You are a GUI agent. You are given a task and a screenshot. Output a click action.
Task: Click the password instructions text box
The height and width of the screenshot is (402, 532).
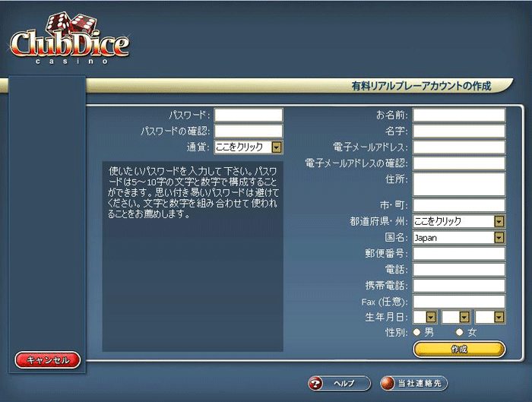click(x=193, y=256)
